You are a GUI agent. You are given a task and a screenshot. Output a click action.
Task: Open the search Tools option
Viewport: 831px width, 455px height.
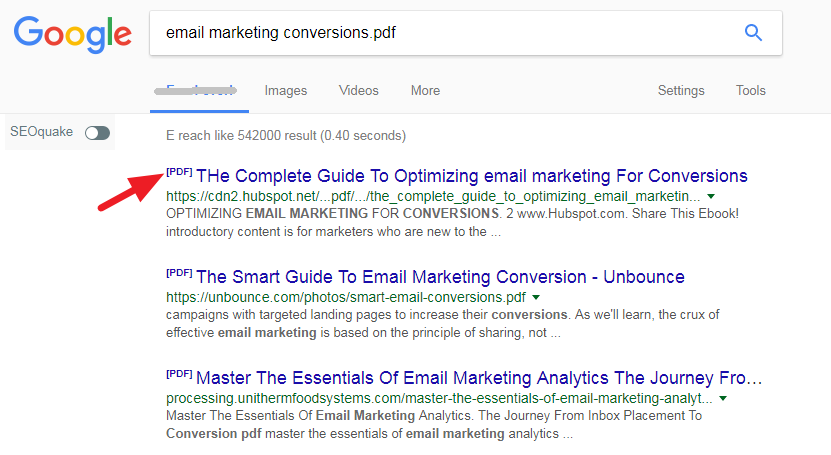[x=750, y=91]
